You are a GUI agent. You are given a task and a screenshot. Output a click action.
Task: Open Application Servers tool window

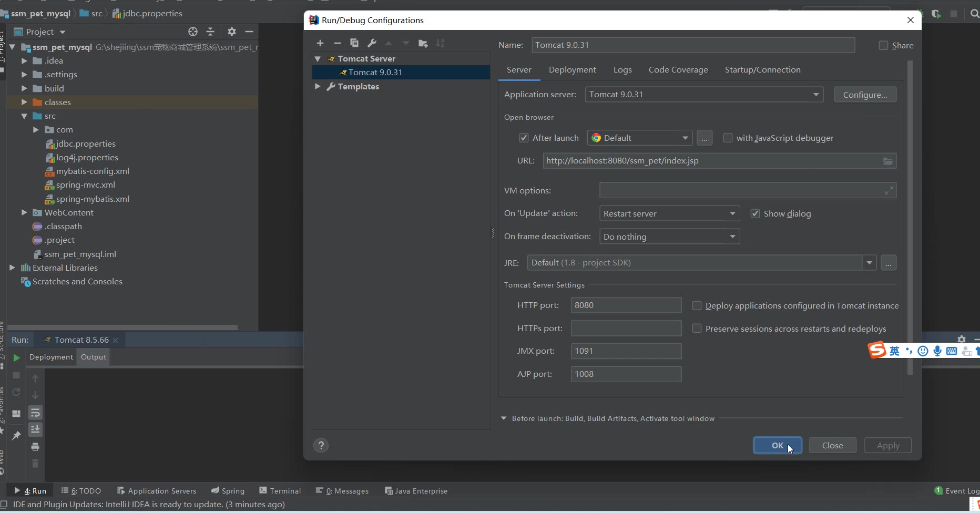(156, 491)
